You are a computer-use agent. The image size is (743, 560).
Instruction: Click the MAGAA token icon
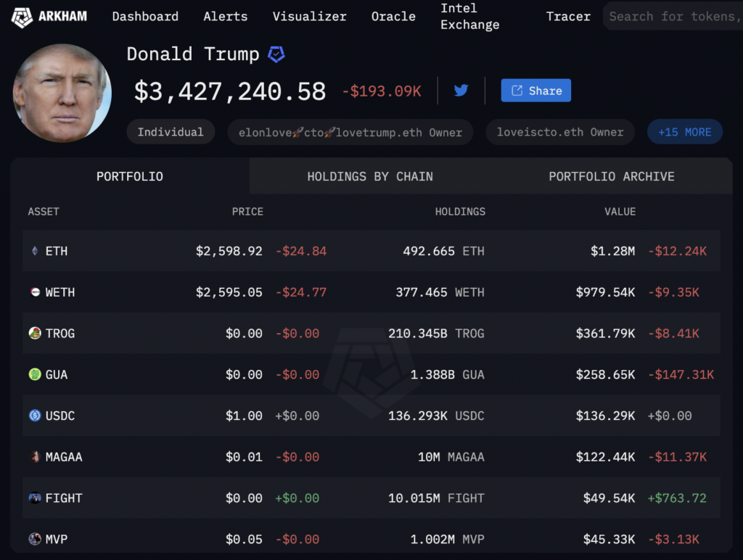coord(35,457)
